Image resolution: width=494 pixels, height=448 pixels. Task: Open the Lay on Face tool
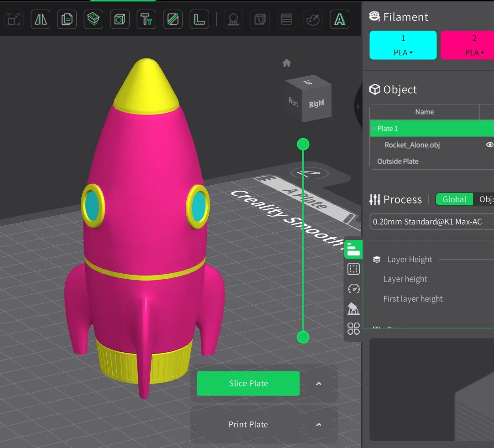[93, 20]
